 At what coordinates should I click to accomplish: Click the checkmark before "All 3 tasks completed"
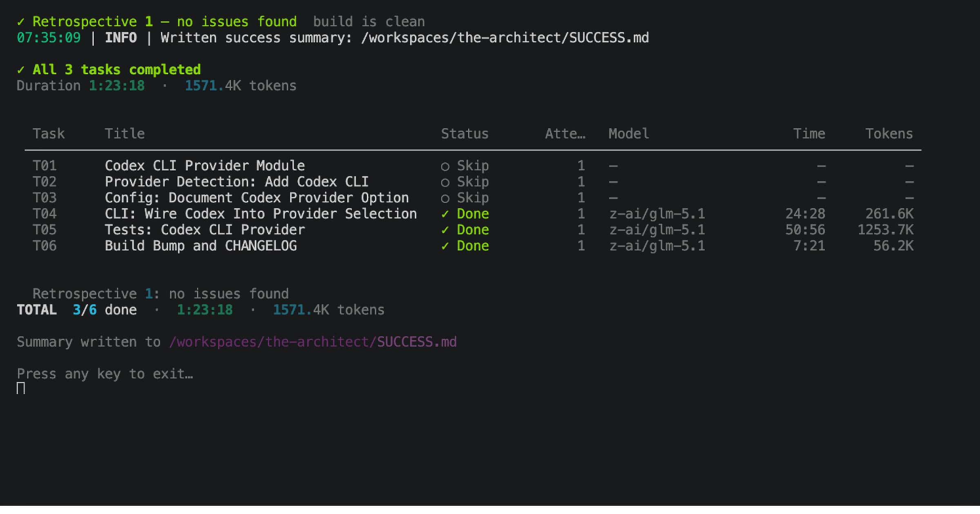21,70
